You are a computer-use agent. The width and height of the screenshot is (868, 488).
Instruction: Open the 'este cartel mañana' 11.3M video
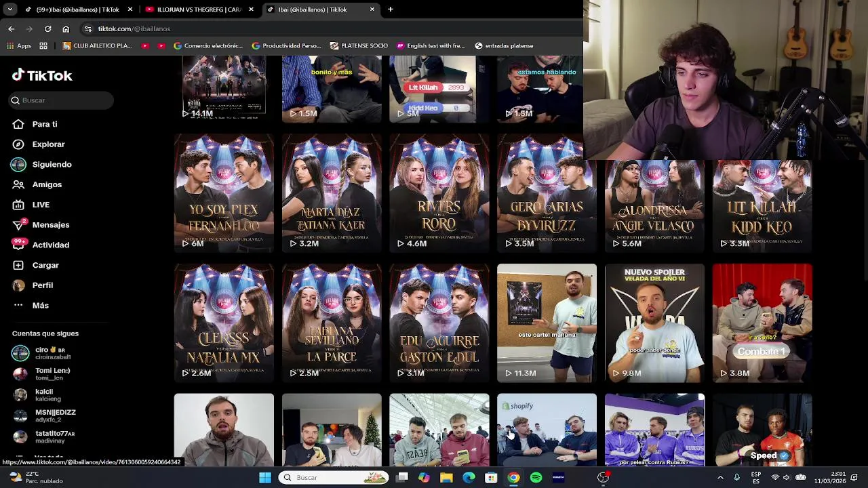click(547, 323)
